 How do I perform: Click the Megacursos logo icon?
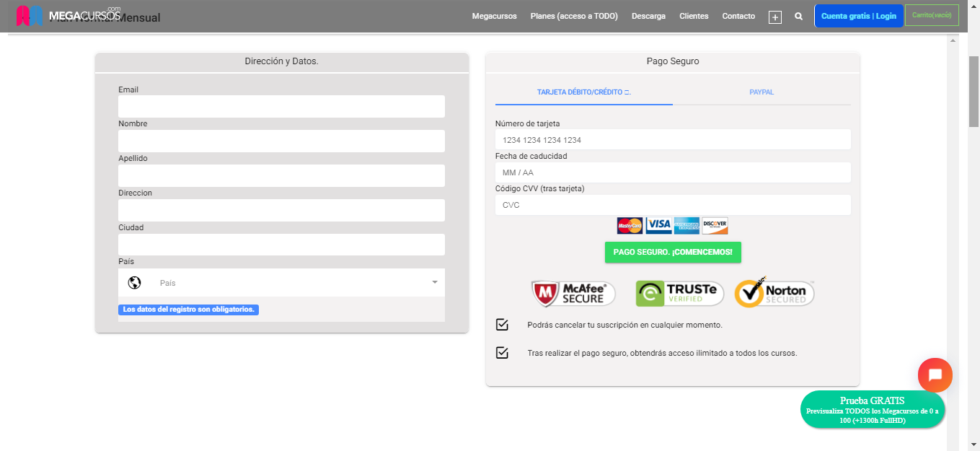tap(30, 16)
